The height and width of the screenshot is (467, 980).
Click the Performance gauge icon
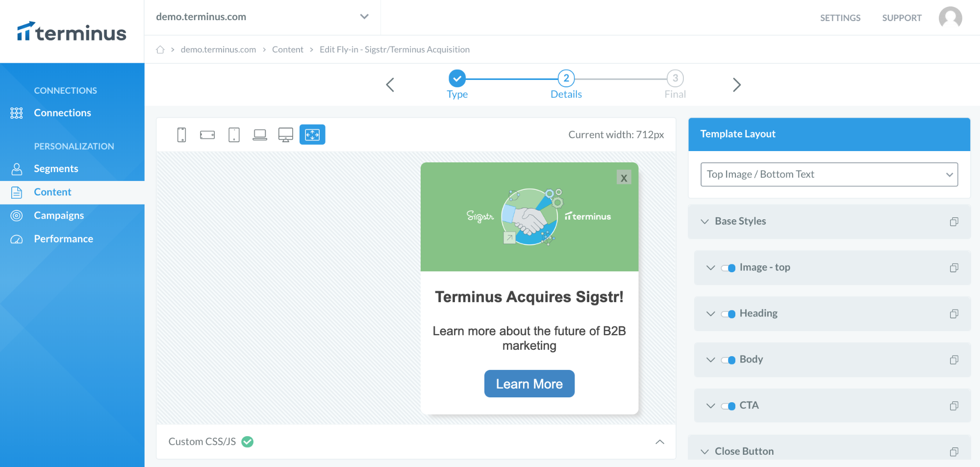click(17, 239)
